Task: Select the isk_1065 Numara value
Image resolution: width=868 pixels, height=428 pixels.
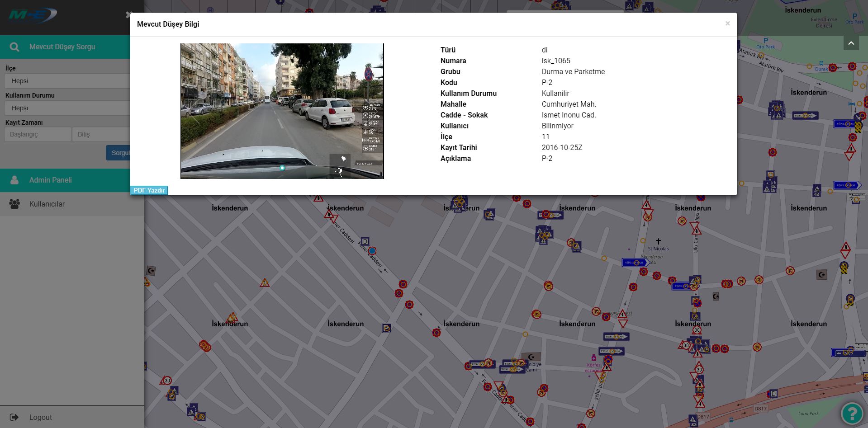Action: tap(556, 61)
